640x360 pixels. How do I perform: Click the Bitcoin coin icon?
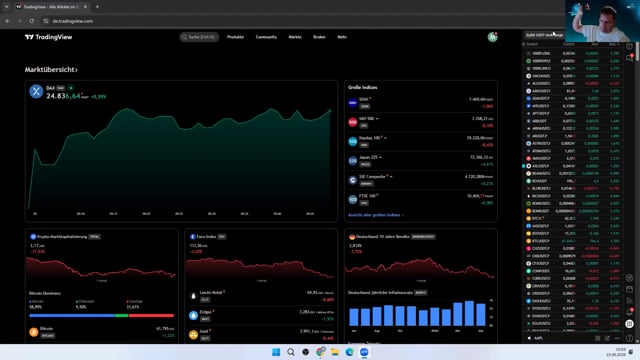tap(34, 332)
